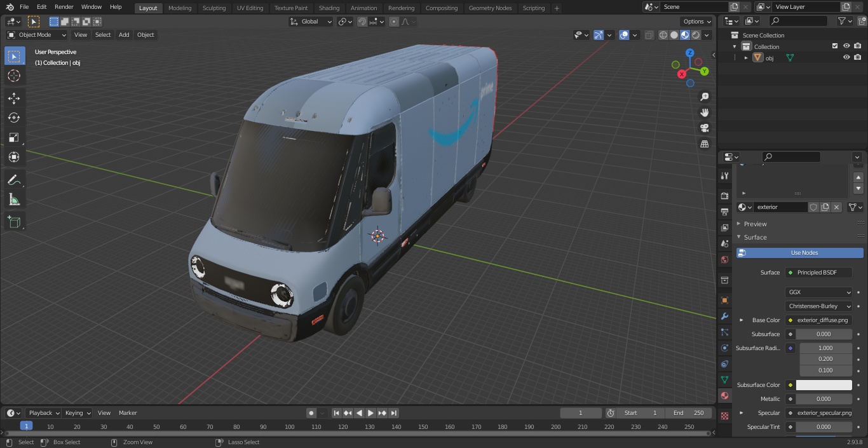This screenshot has width=868, height=448.
Task: Open the viewport Add menu
Action: [124, 35]
